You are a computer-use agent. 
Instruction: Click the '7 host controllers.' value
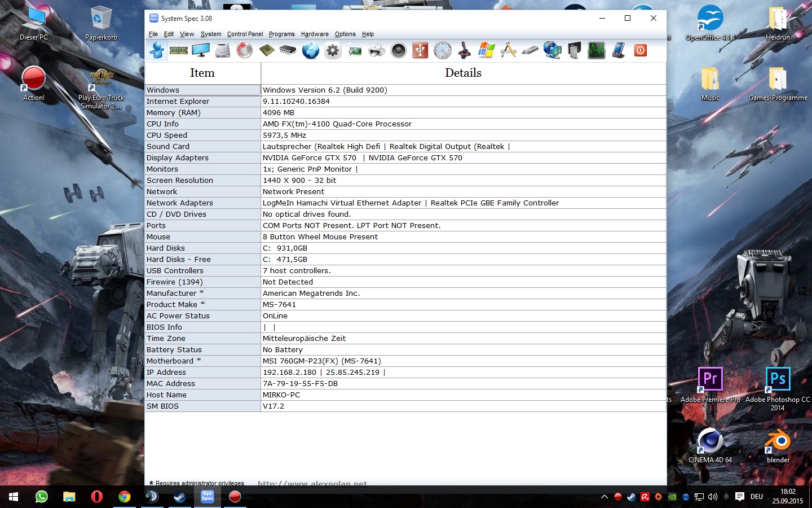coord(297,270)
